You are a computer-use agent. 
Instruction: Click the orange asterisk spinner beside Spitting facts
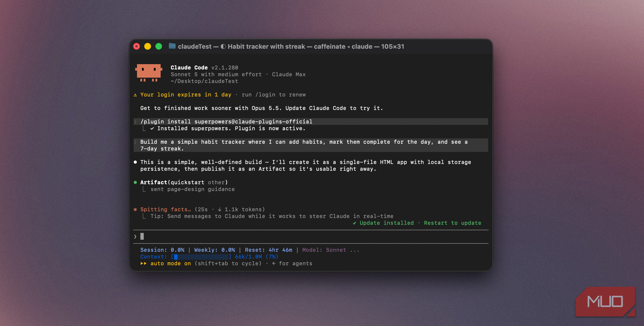click(135, 209)
